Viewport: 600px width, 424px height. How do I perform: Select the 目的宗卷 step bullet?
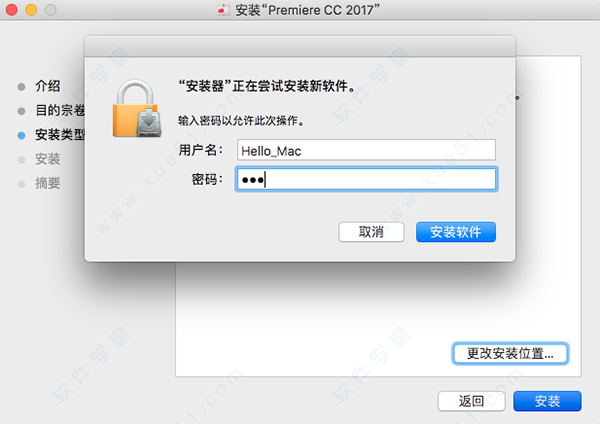[21, 111]
